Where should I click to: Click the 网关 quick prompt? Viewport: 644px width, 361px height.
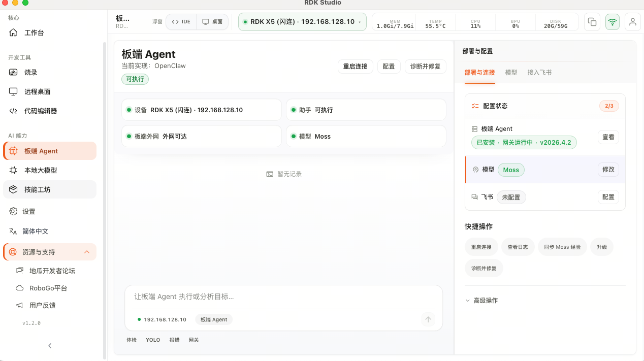[194, 340]
